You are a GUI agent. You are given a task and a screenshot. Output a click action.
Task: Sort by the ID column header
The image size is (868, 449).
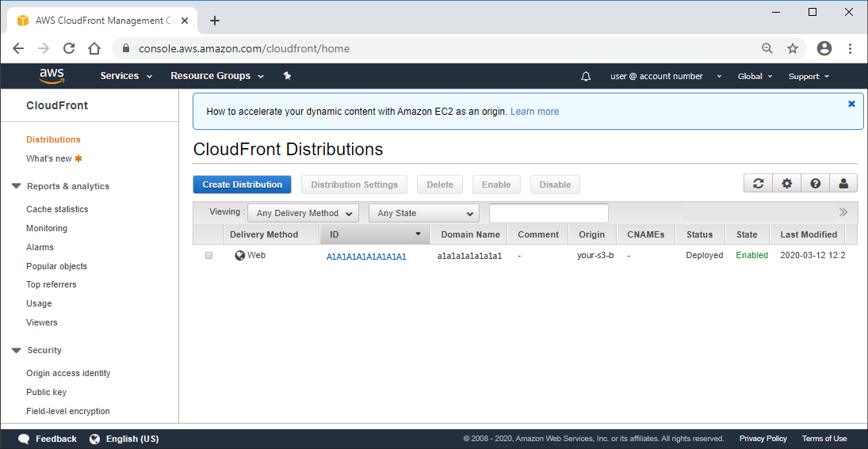click(375, 234)
